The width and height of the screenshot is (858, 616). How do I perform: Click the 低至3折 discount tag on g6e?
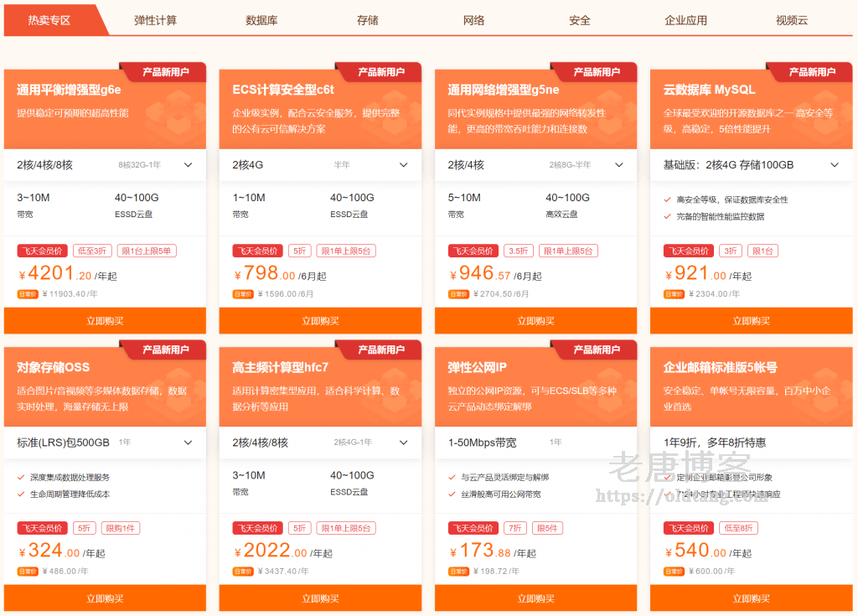92,251
